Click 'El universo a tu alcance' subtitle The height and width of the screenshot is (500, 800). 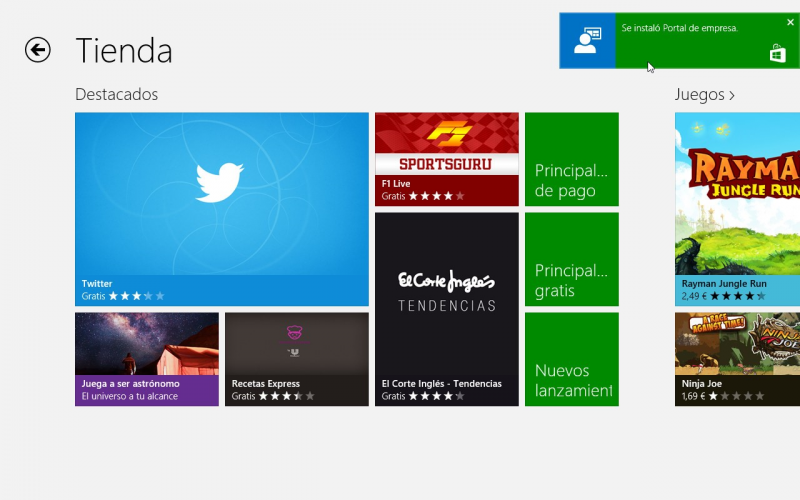[x=130, y=396]
